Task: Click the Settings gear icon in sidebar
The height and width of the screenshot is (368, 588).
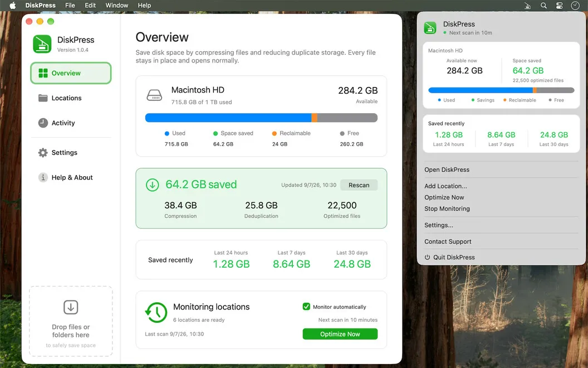Action: coord(43,152)
